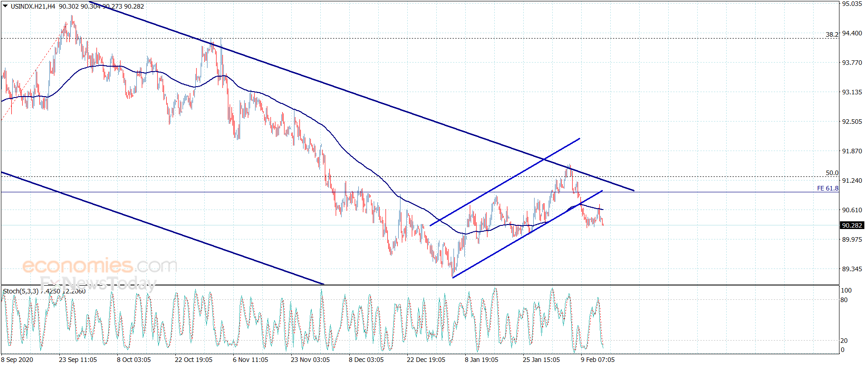The image size is (868, 366).
Task: Select the lower descending channel trendline
Action: pos(163,228)
